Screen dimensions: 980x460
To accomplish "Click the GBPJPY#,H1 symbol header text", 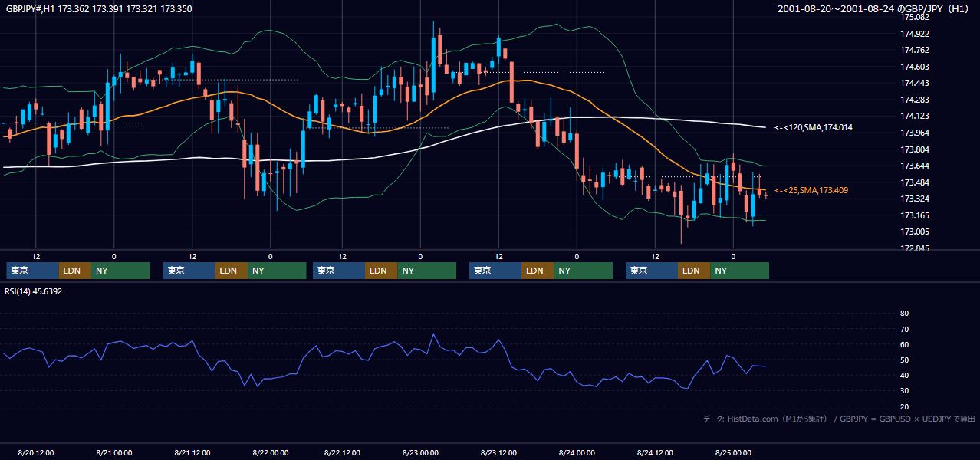I will pyautogui.click(x=99, y=8).
